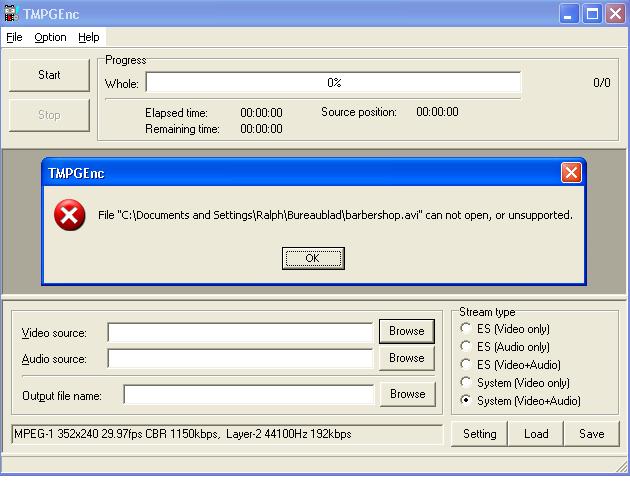The image size is (630, 483).
Task: Click the disabled Stop button
Action: pos(49,115)
